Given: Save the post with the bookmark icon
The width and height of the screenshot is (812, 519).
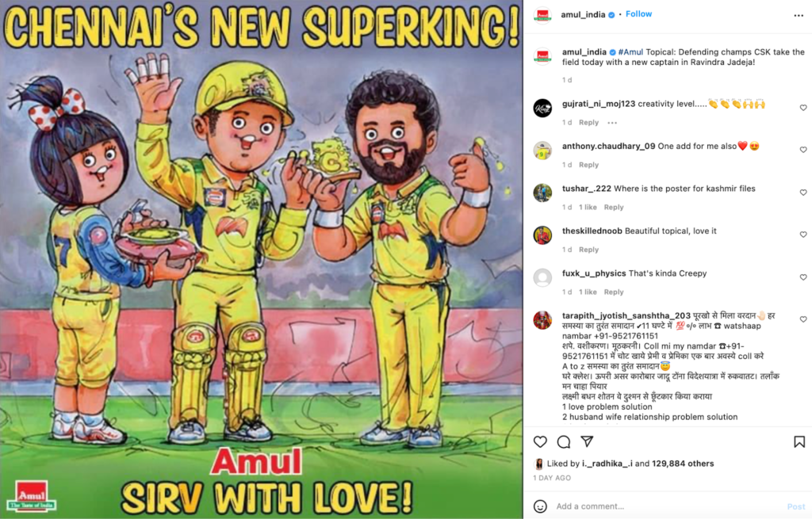Looking at the screenshot, I should point(799,441).
